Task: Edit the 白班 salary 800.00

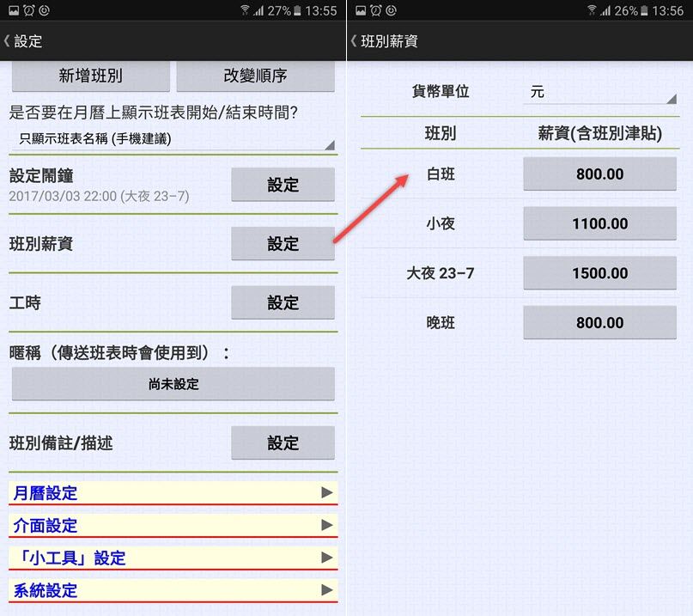Action: (599, 174)
